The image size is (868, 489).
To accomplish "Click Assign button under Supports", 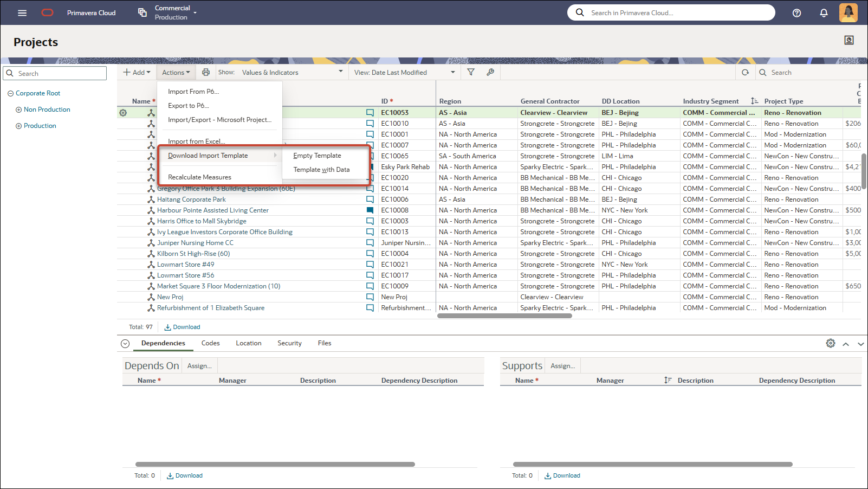I will (562, 366).
